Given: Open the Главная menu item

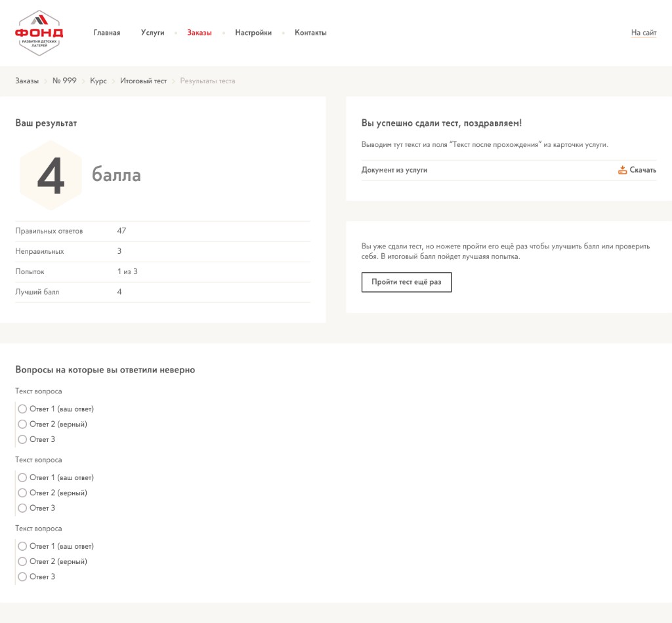Looking at the screenshot, I should [107, 33].
